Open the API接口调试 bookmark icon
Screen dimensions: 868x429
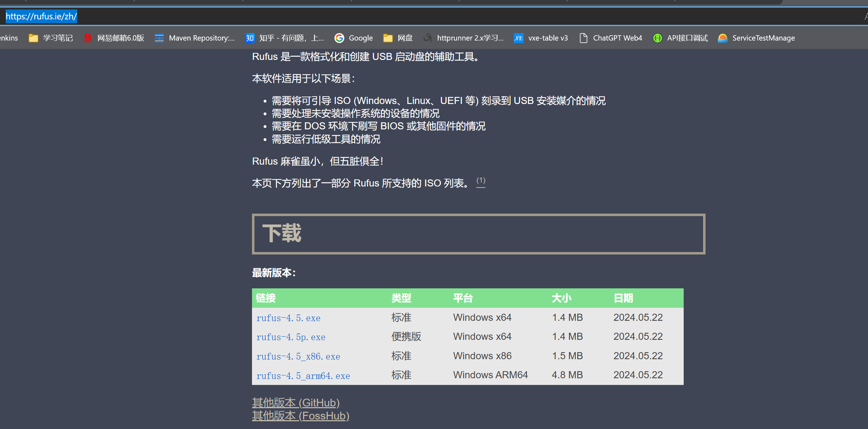[x=658, y=38]
